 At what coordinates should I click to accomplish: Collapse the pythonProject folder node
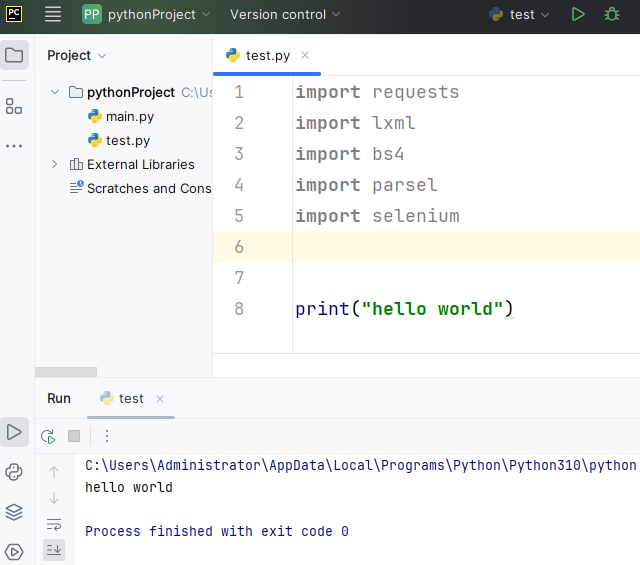tap(55, 92)
